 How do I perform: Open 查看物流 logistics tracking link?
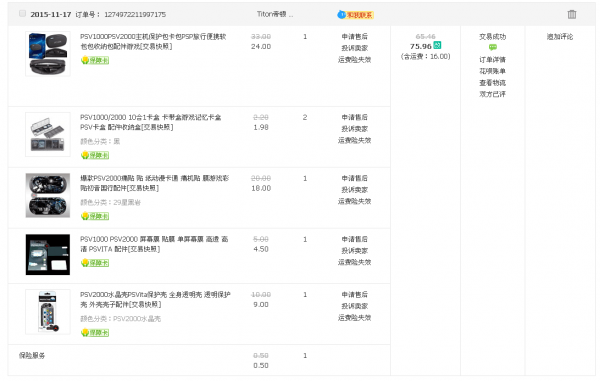pos(492,83)
